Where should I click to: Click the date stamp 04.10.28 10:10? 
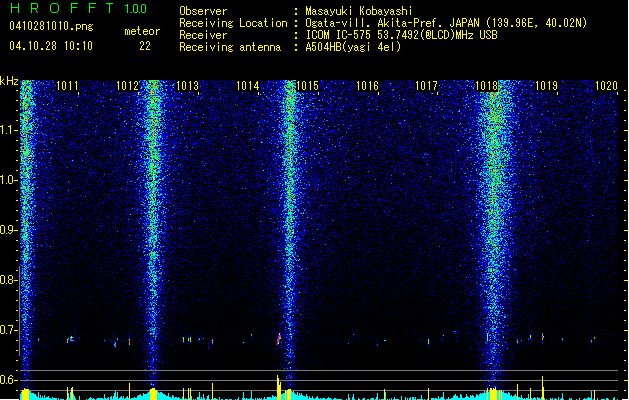[51, 46]
